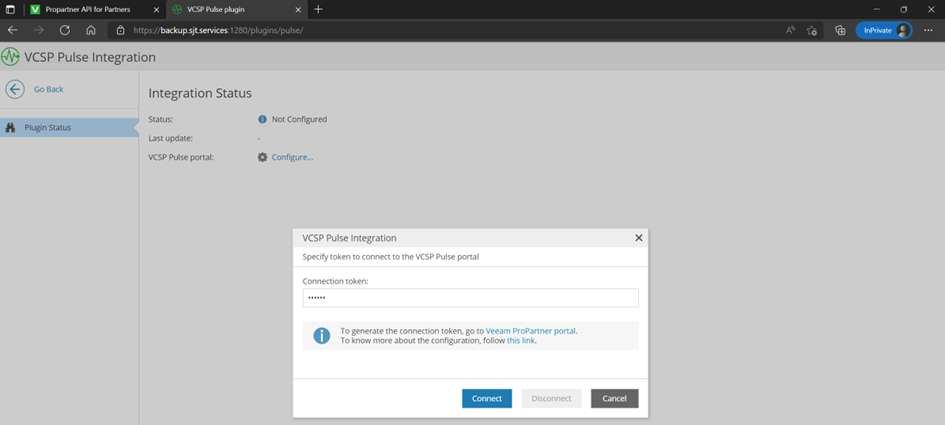Viewport: 945px width, 425px height.
Task: Click the gear icon next to Configure
Action: point(262,157)
